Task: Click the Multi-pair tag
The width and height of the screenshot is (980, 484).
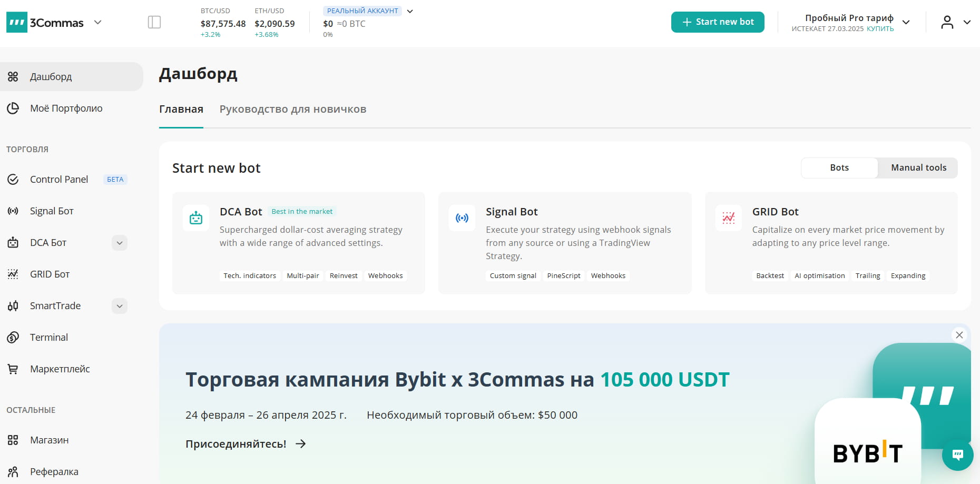Action: (303, 276)
